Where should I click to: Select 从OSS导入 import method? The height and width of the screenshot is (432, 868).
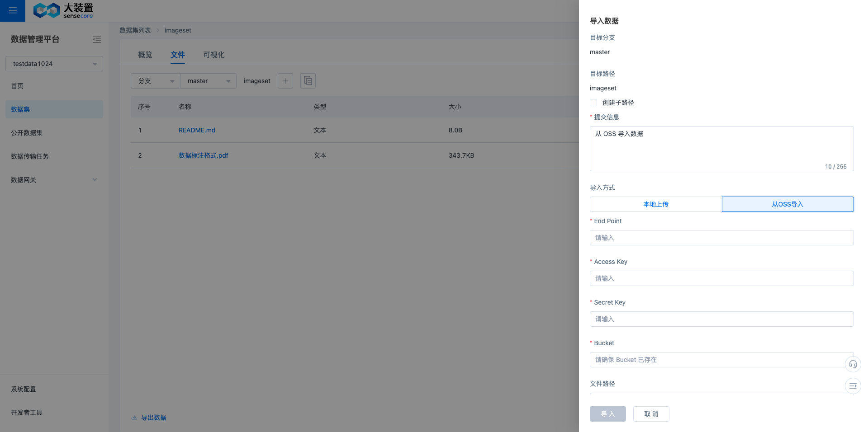click(x=787, y=204)
